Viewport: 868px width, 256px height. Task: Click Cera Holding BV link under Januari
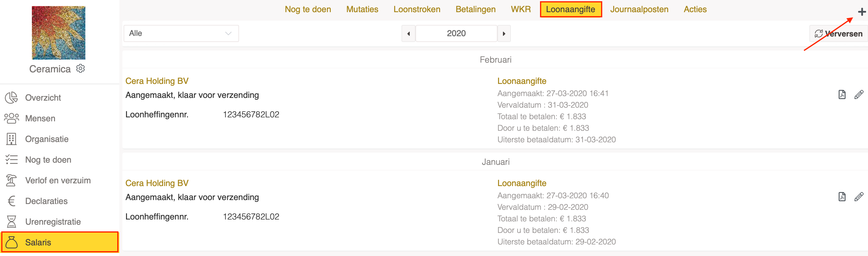157,183
